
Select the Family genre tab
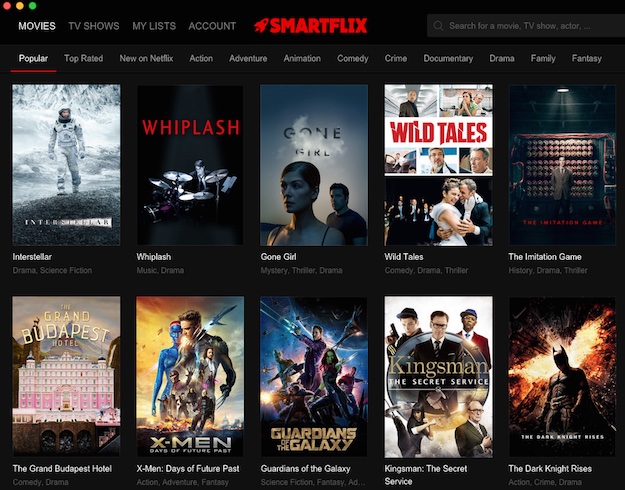pos(543,59)
